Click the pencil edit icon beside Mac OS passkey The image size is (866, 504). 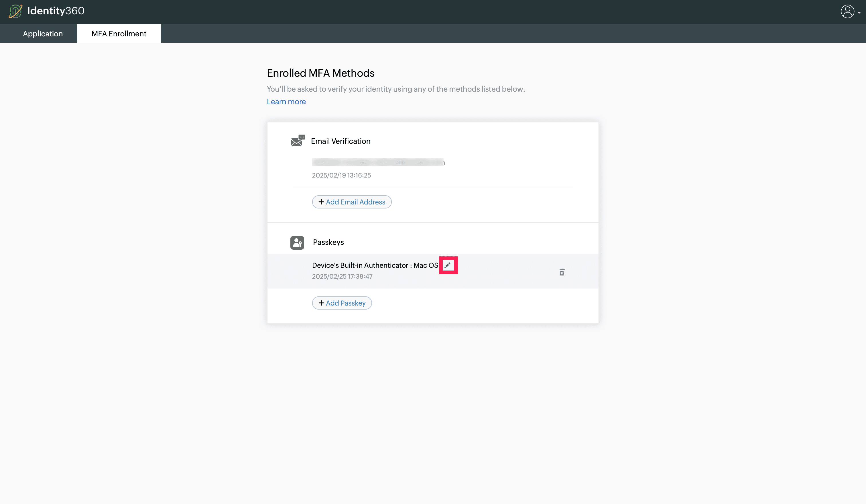(x=447, y=265)
